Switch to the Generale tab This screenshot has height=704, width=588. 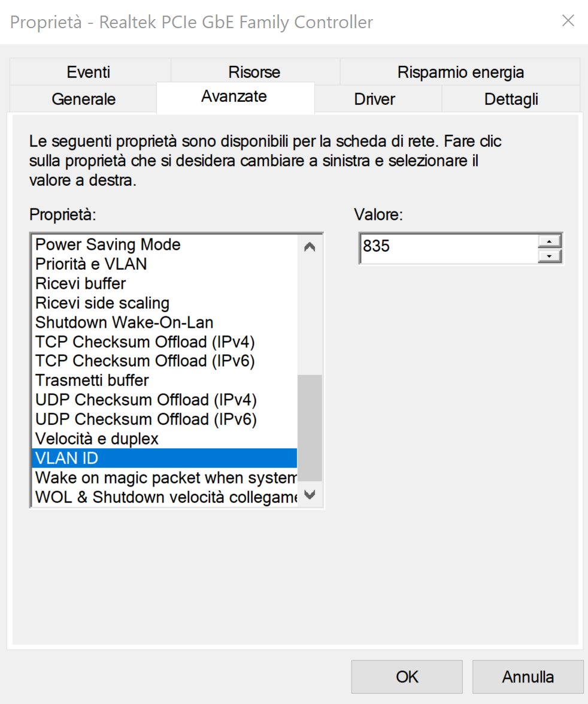pyautogui.click(x=83, y=99)
